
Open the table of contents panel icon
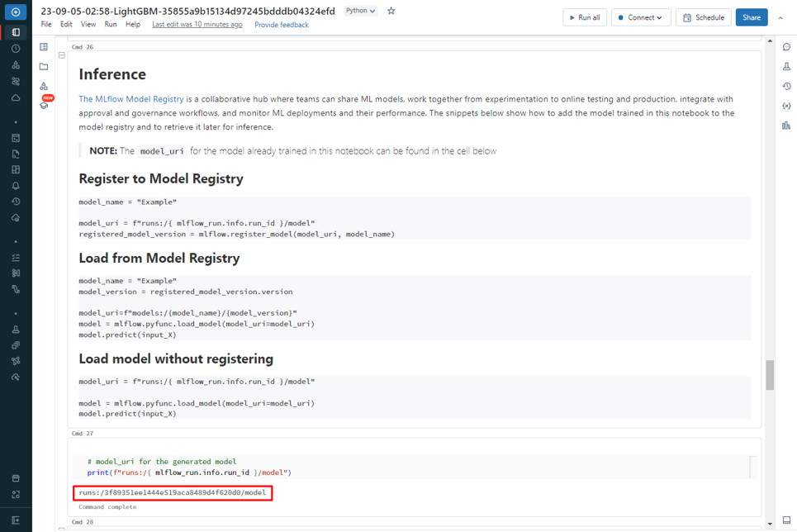tap(44, 47)
